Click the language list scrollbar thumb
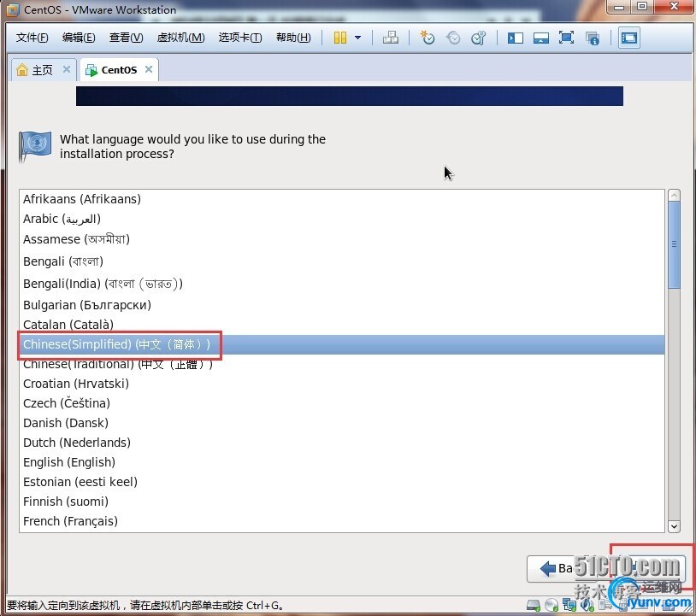696x616 pixels. click(x=674, y=245)
